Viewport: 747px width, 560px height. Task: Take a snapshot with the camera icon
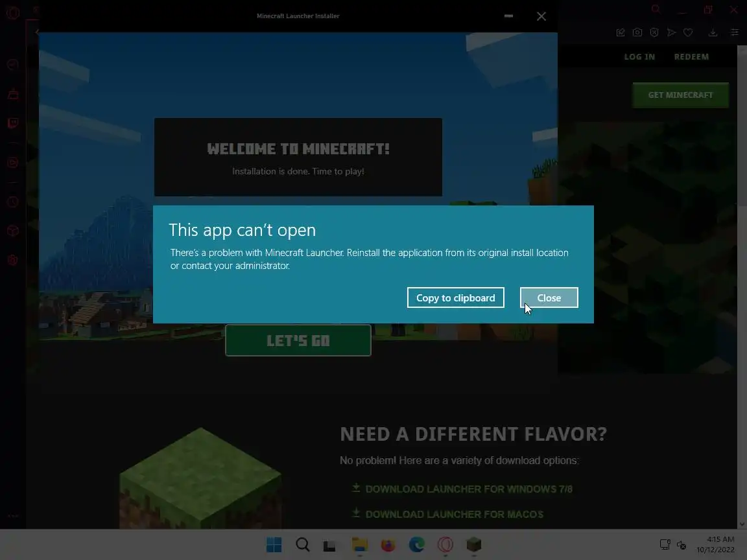(x=637, y=32)
